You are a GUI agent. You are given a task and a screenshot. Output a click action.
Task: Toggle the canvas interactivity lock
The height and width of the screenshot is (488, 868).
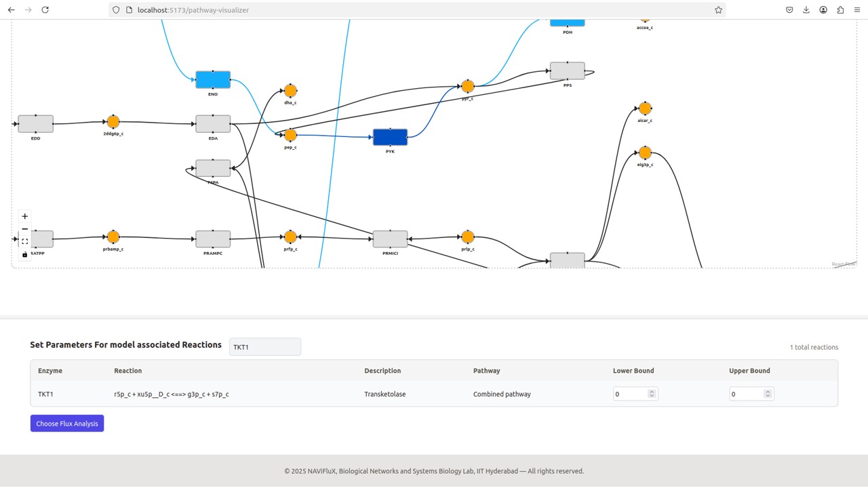pyautogui.click(x=25, y=255)
